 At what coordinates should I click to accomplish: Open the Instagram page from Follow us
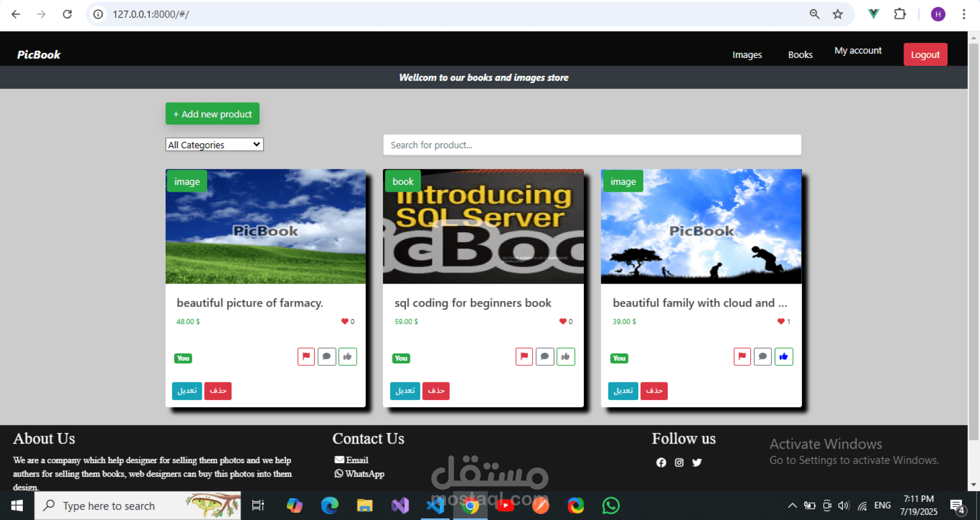[679, 463]
